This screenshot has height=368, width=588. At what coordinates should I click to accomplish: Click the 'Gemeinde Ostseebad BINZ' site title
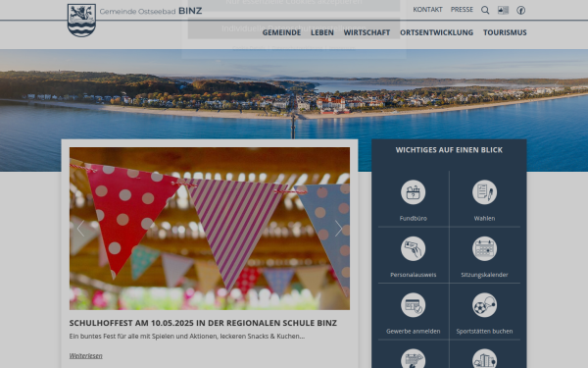point(151,11)
